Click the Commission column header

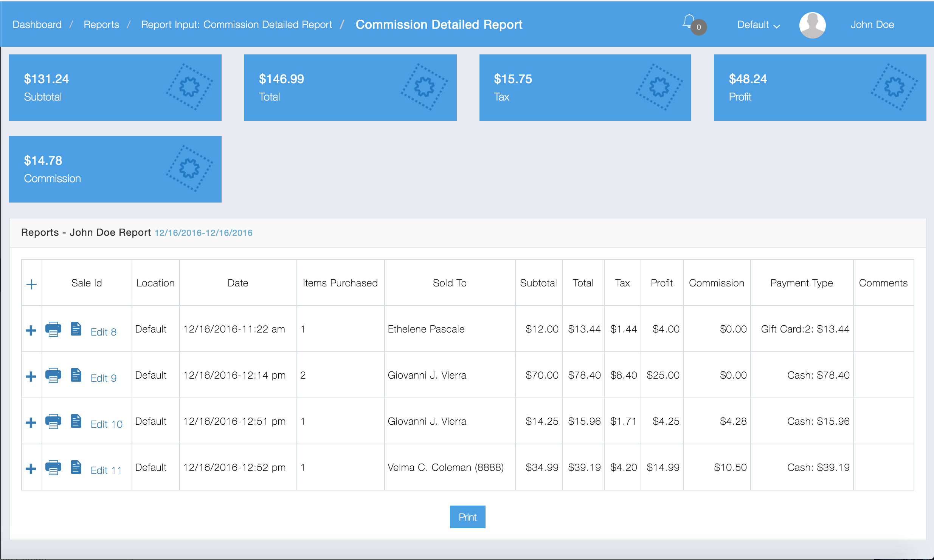click(x=716, y=283)
